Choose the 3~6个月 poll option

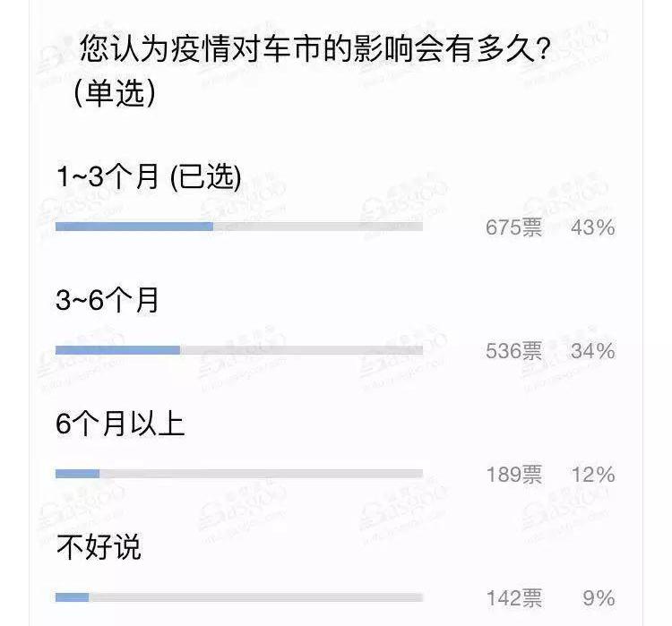[x=108, y=301]
